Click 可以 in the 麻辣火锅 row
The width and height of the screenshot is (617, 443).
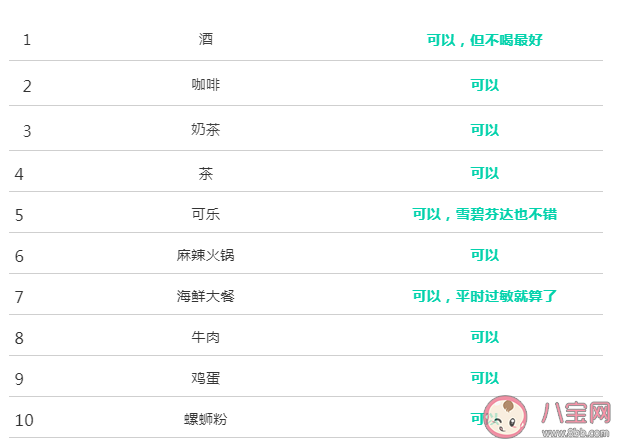[x=484, y=255]
